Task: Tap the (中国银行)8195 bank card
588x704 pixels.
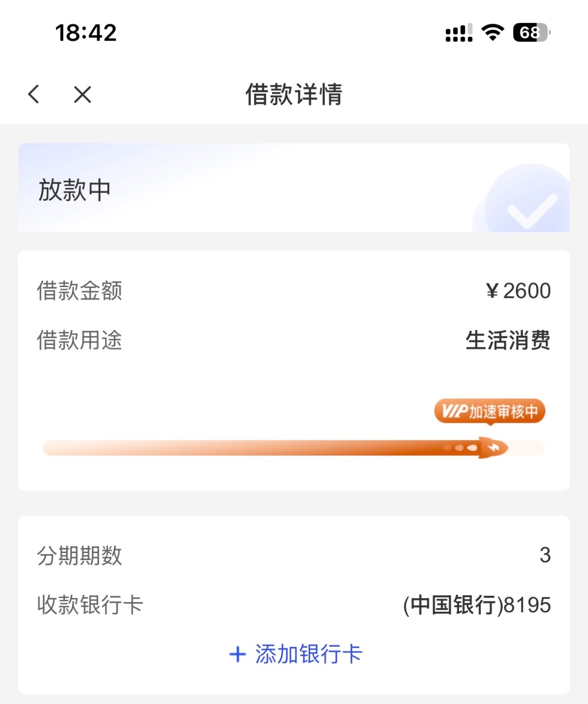Action: click(x=477, y=605)
